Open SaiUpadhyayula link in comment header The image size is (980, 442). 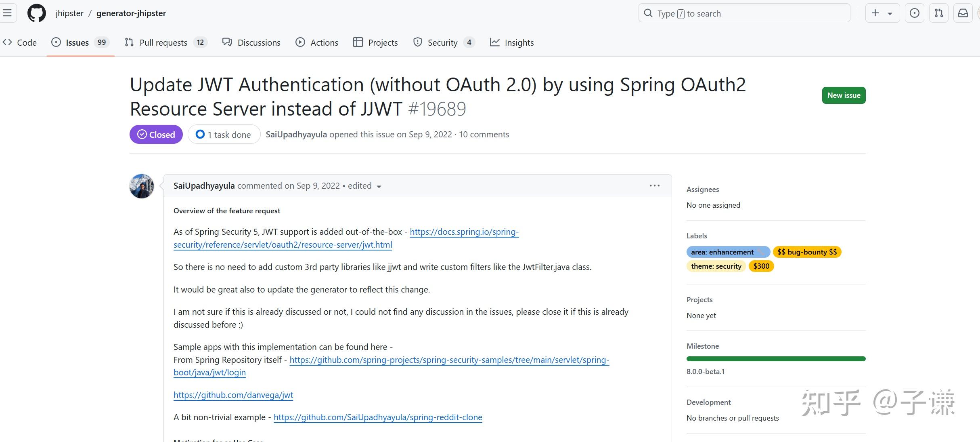(x=204, y=186)
